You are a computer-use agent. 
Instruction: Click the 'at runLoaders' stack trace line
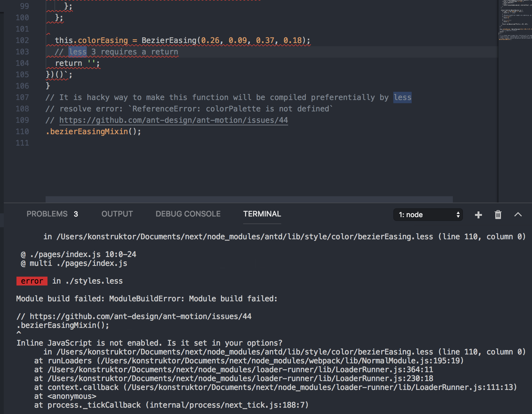click(x=249, y=361)
